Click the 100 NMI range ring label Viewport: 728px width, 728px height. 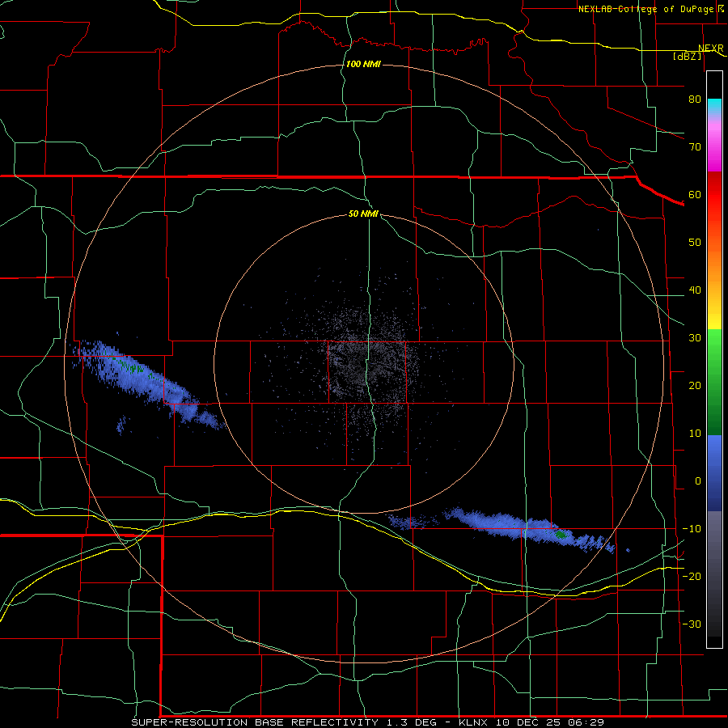pos(363,64)
